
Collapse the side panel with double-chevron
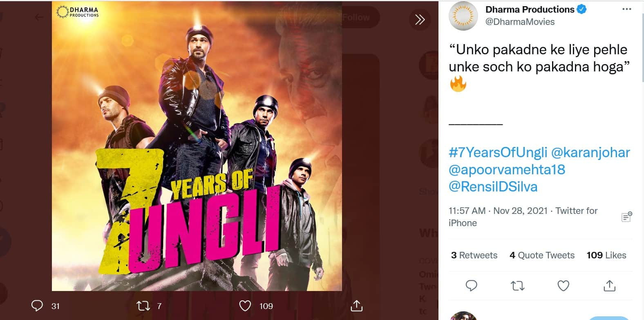coord(420,19)
